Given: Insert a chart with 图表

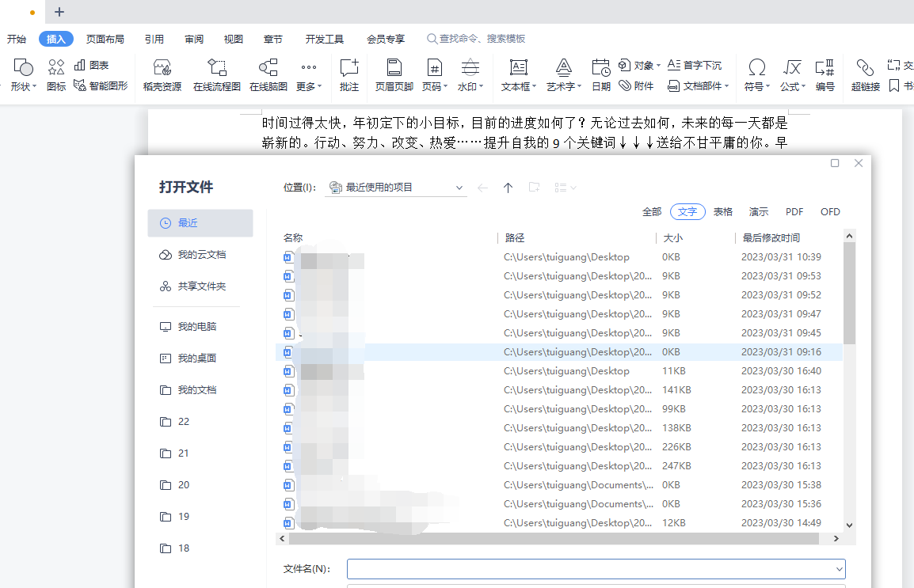Looking at the screenshot, I should pyautogui.click(x=92, y=65).
